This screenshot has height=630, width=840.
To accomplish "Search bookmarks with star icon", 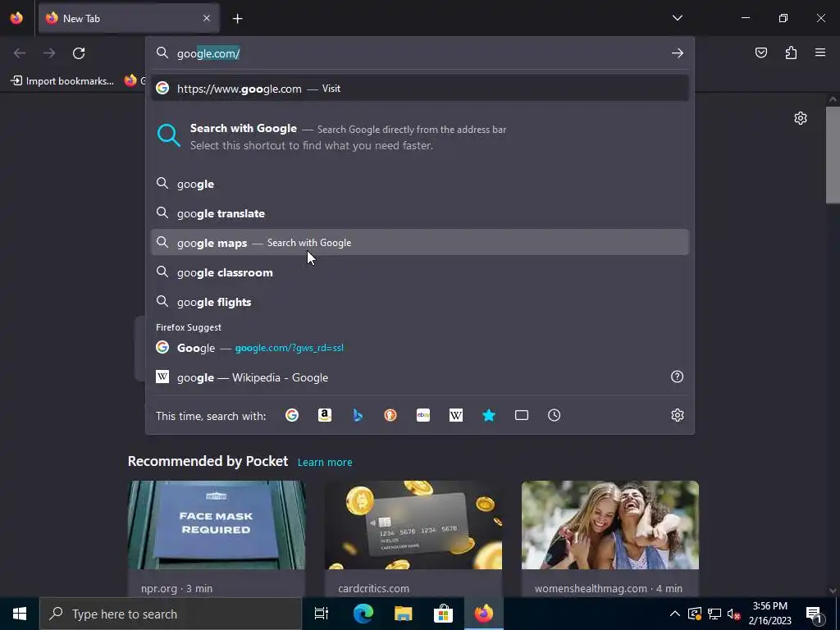I will [x=489, y=415].
